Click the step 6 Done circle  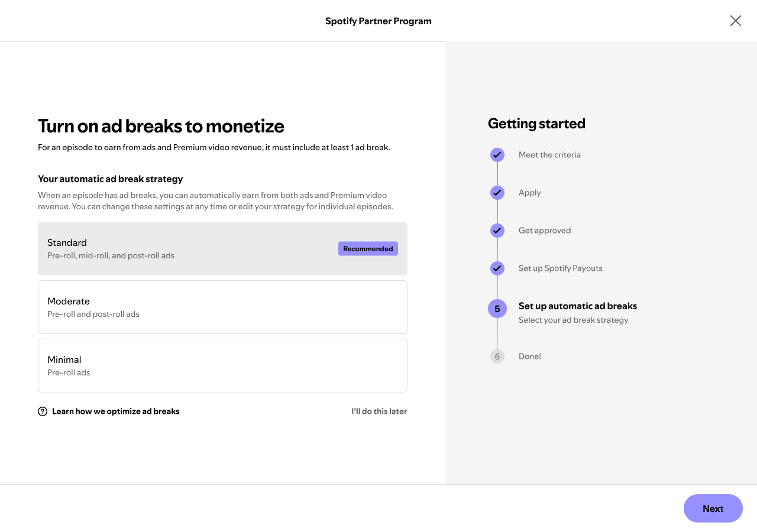[497, 356]
